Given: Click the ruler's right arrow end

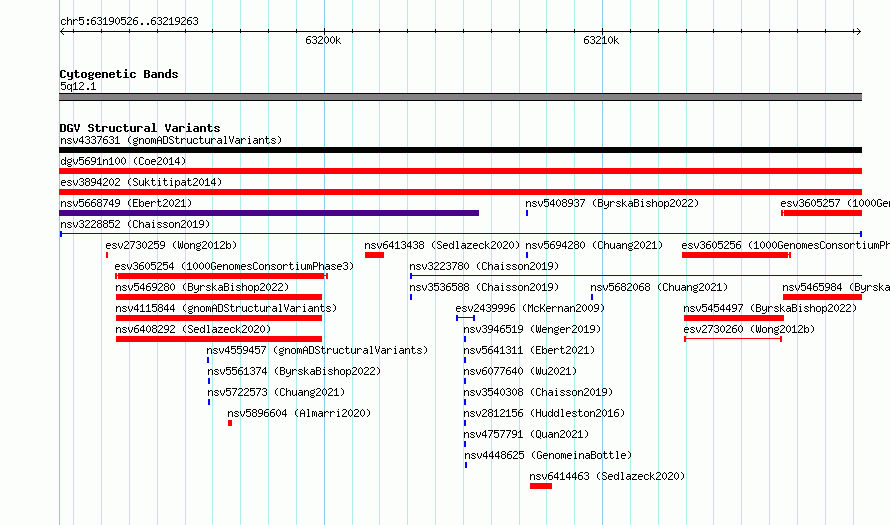Looking at the screenshot, I should click(858, 31).
